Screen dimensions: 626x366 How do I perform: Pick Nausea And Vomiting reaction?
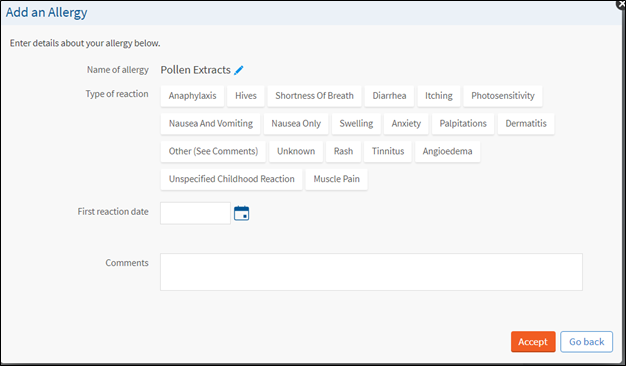pos(210,124)
